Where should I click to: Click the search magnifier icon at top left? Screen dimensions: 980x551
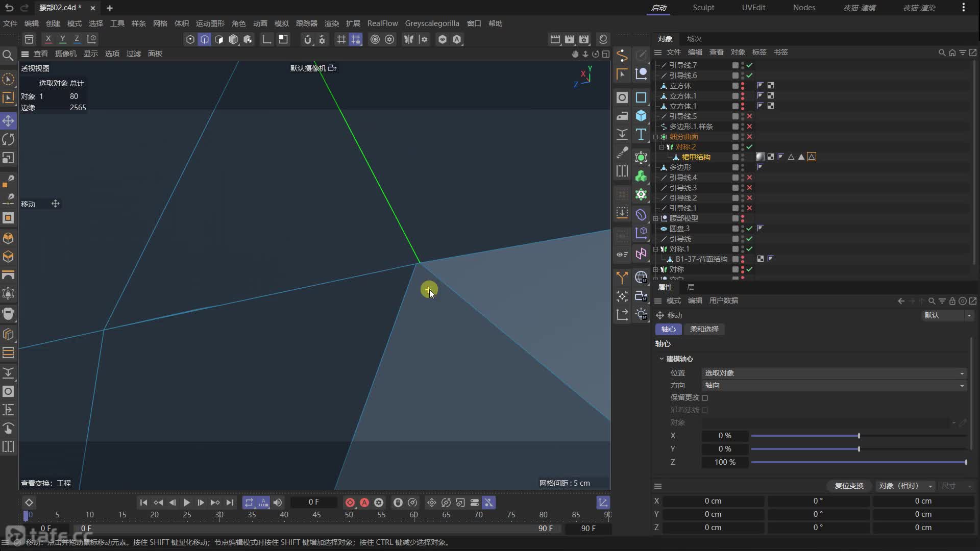tap(8, 55)
